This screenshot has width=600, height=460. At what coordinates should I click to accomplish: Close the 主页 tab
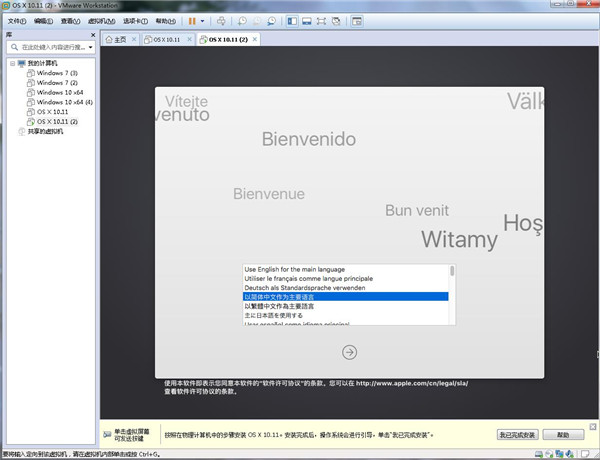pos(134,39)
